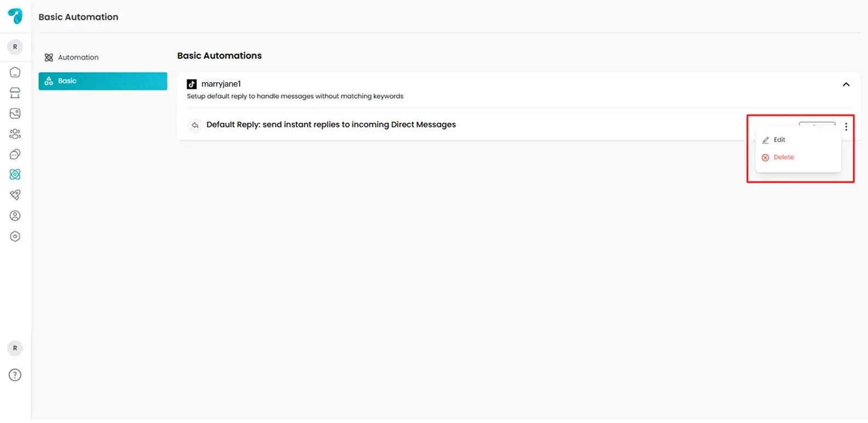The height and width of the screenshot is (423, 868).
Task: Click the help question mark icon
Action: [15, 375]
